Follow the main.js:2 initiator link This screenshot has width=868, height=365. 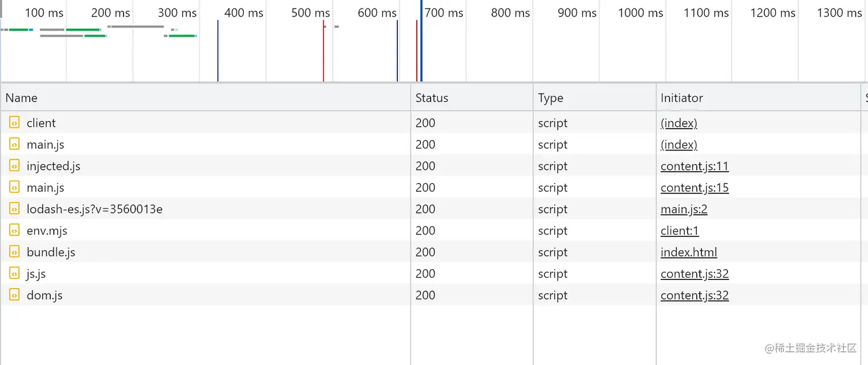(684, 209)
